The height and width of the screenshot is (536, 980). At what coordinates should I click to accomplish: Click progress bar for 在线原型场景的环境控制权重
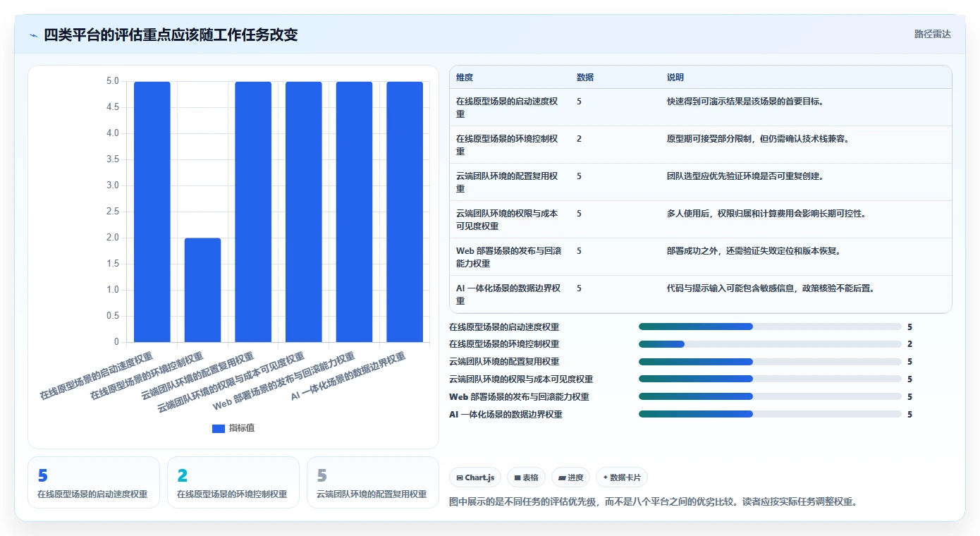(770, 344)
